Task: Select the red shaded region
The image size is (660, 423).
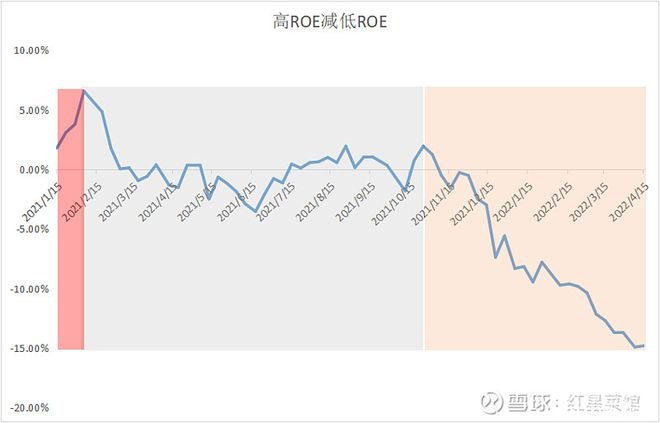Action: [71, 219]
